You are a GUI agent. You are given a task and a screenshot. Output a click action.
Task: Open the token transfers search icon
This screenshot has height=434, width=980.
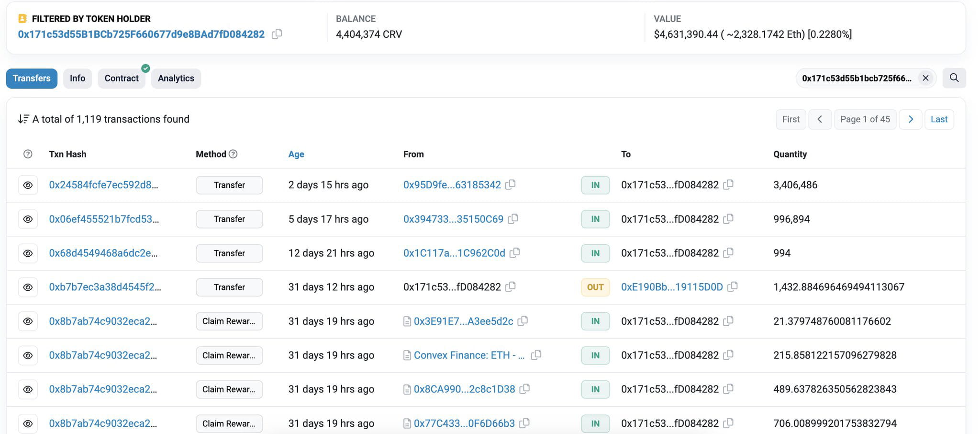point(954,78)
